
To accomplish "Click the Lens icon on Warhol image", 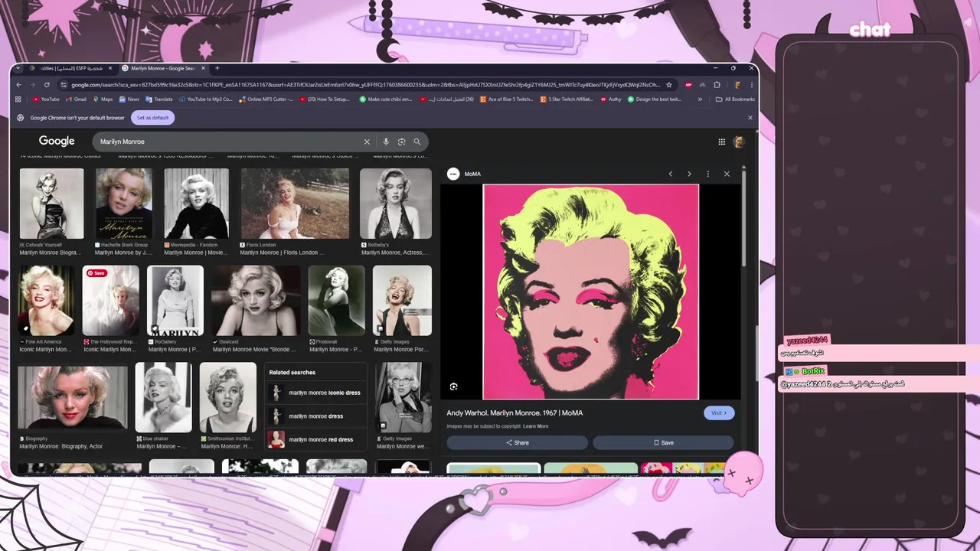I will click(x=453, y=387).
